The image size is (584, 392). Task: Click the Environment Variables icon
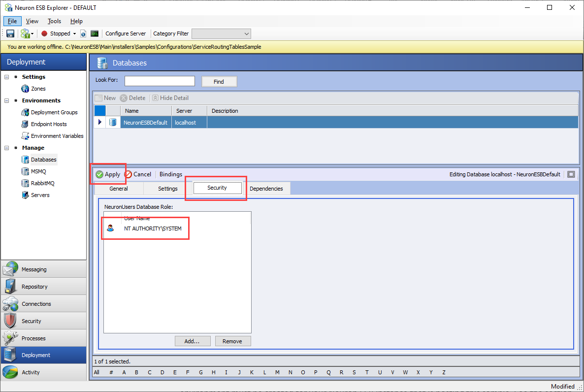(25, 136)
